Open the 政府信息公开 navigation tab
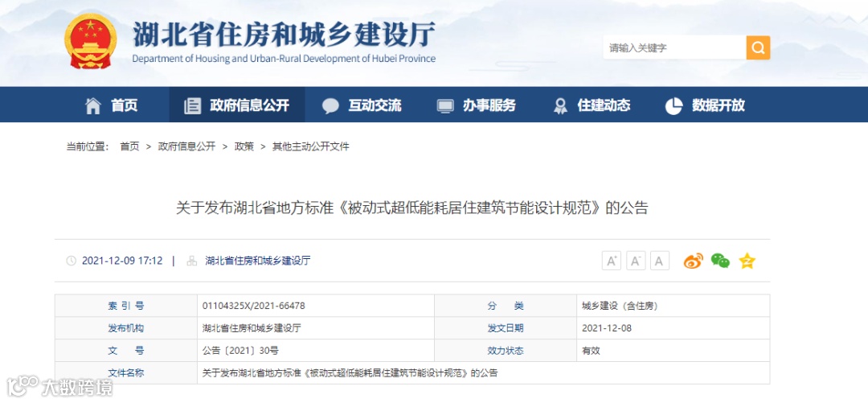This screenshot has width=868, height=403. (237, 105)
